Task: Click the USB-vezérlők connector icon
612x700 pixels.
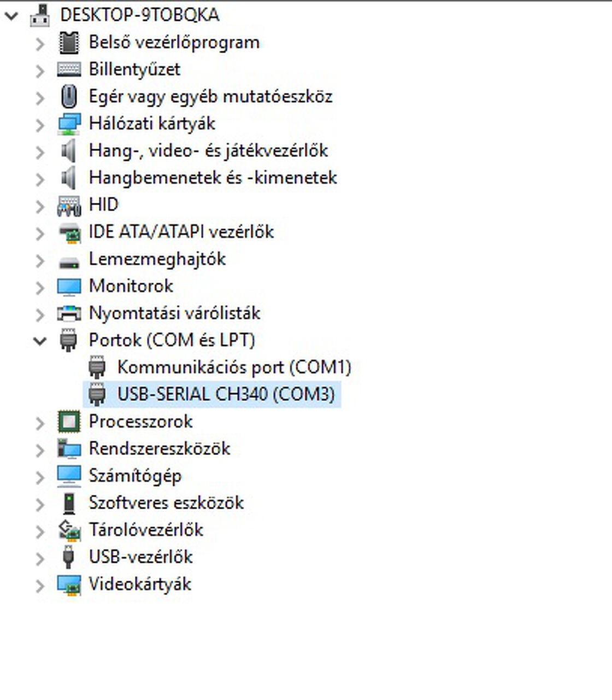Action: coord(69,557)
